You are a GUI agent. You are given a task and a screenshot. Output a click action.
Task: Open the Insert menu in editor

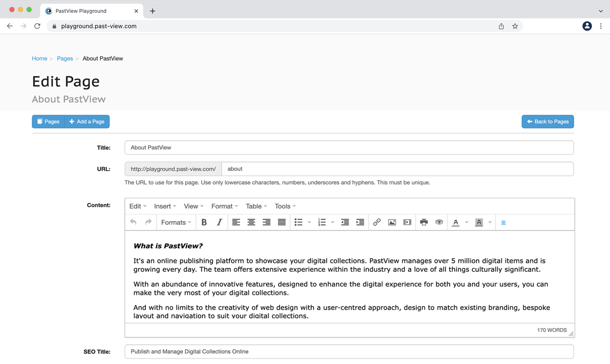pos(165,206)
